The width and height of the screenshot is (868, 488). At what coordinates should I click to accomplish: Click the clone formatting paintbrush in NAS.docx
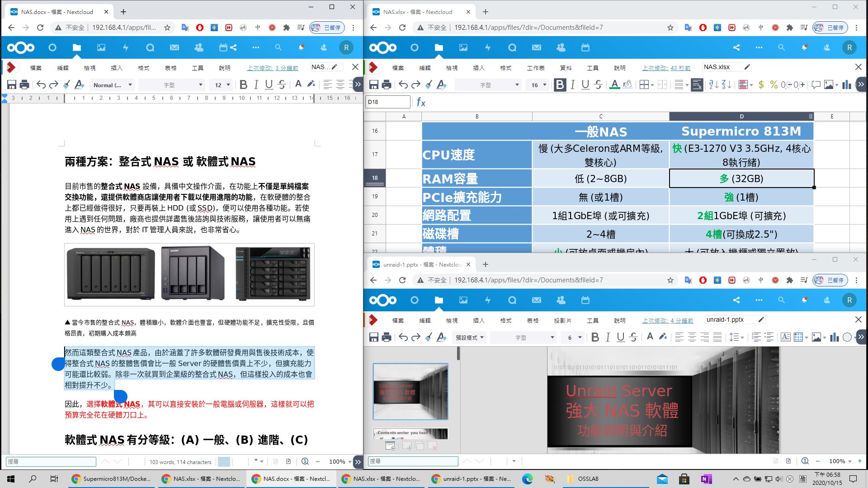(66, 84)
